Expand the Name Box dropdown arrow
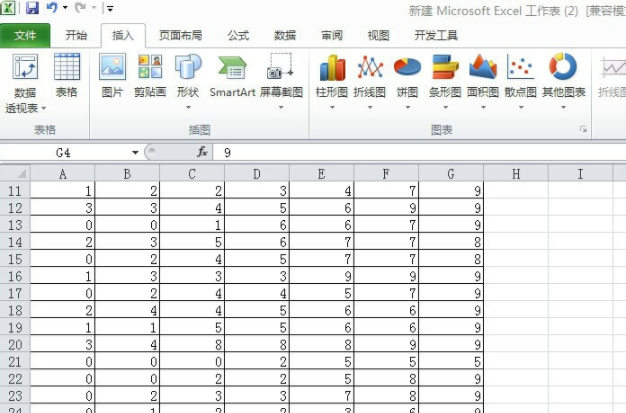Image resolution: width=626 pixels, height=413 pixels. (135, 153)
